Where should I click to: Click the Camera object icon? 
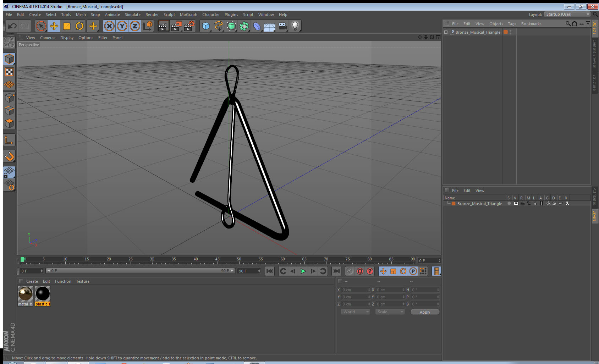coord(282,26)
